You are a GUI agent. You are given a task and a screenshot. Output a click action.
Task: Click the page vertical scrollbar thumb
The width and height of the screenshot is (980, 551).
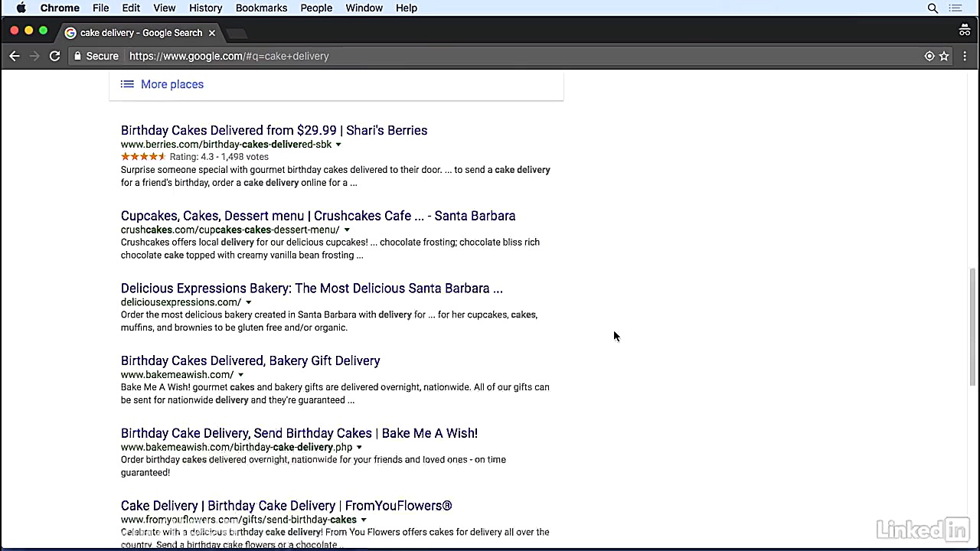(x=973, y=328)
